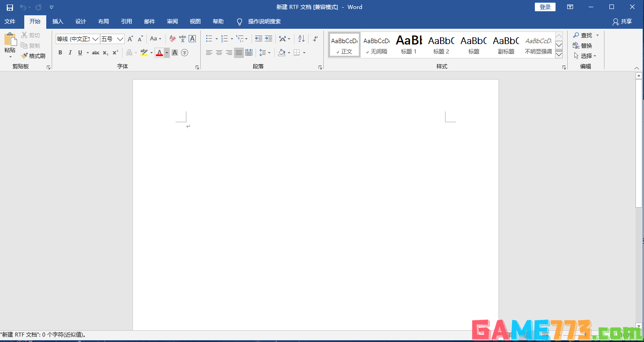
Task: Apply yellow text highlight color
Action: 144,53
